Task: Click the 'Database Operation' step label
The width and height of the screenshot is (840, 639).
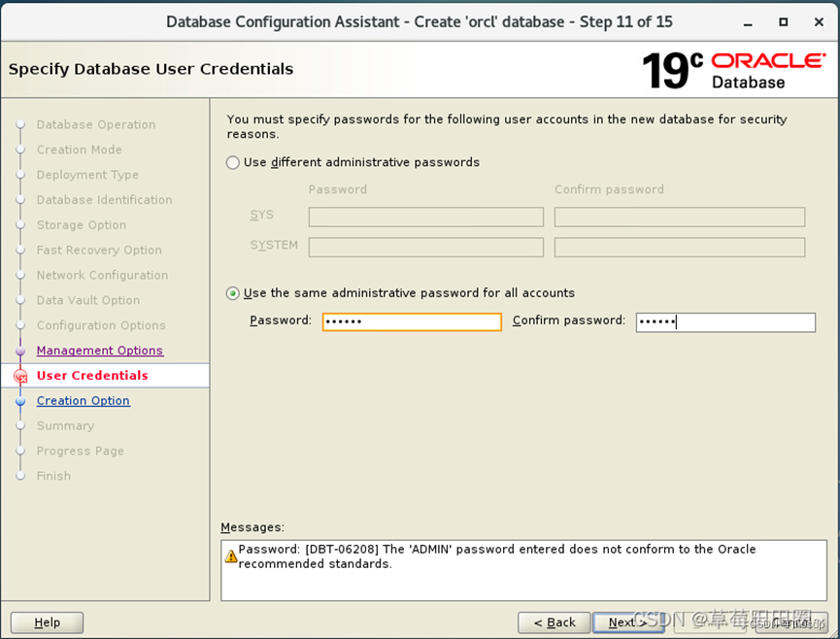Action: 96,124
